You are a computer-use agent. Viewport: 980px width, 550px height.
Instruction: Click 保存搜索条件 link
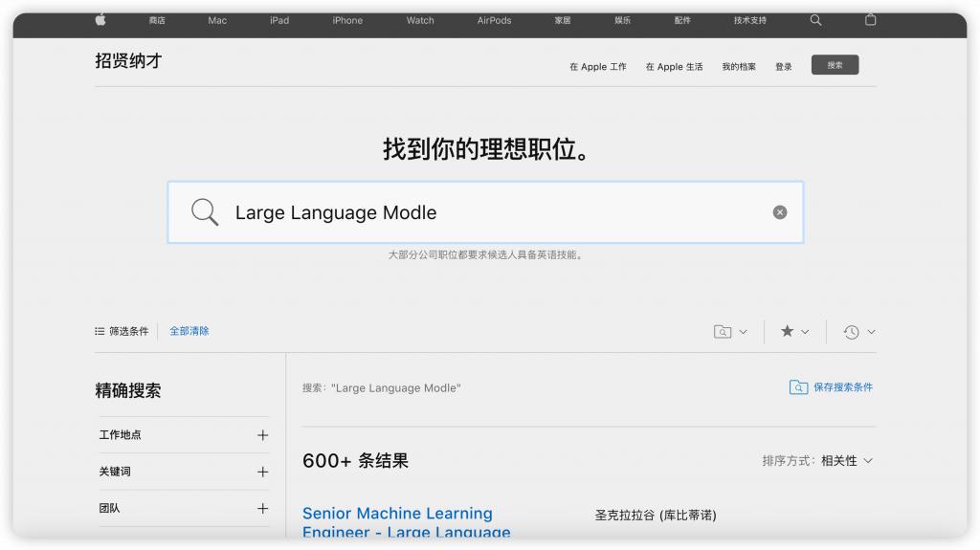(x=832, y=387)
